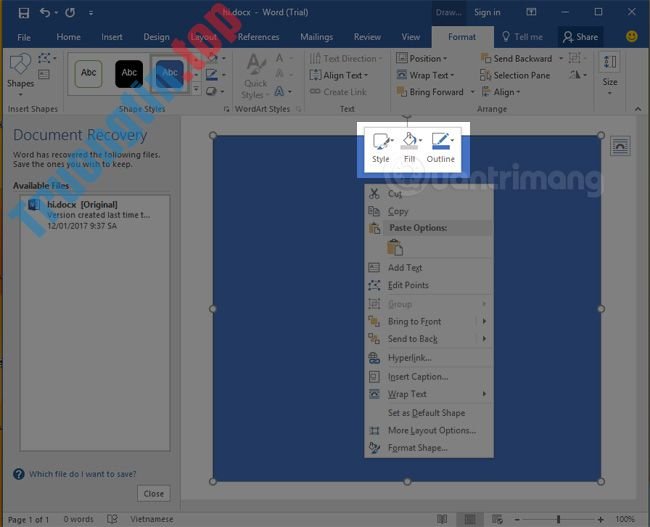650x527 pixels.
Task: Switch to the Mailings tab
Action: [316, 37]
